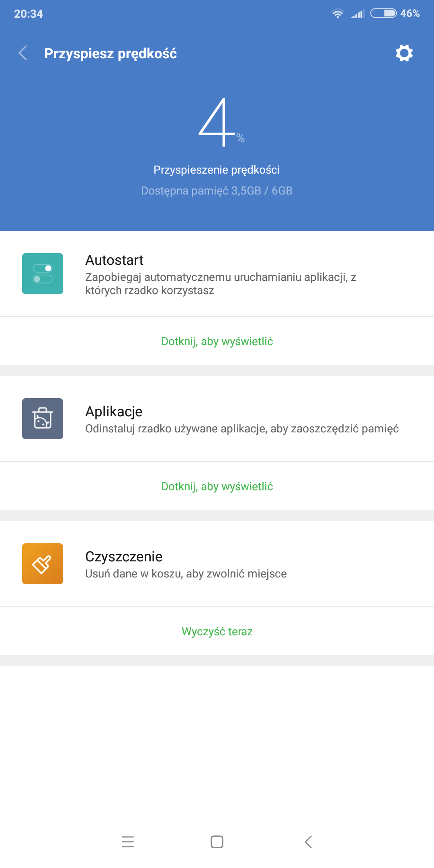Tap the orange Czyszczenie brush icon
Screen dimensions: 434x868
coord(43,564)
